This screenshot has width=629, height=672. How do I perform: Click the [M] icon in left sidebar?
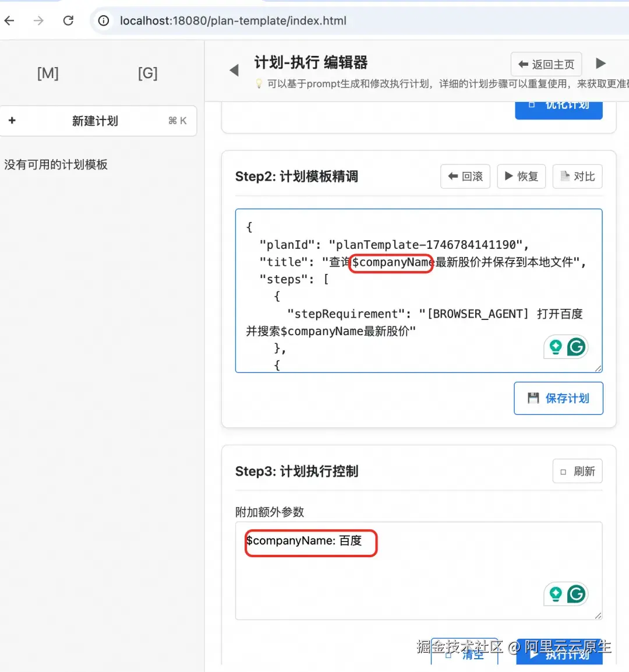click(x=47, y=73)
